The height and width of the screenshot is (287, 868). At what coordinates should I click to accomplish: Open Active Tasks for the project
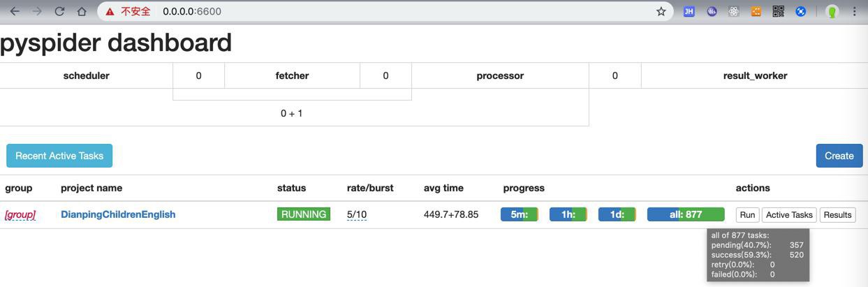click(x=789, y=214)
